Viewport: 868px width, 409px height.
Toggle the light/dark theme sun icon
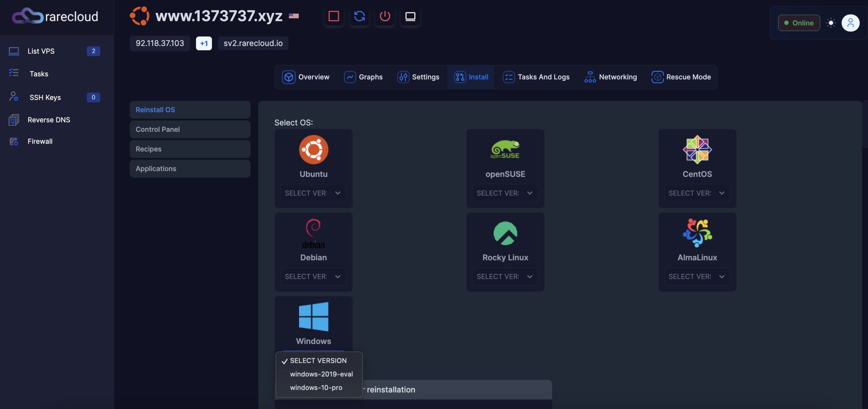[x=831, y=23]
